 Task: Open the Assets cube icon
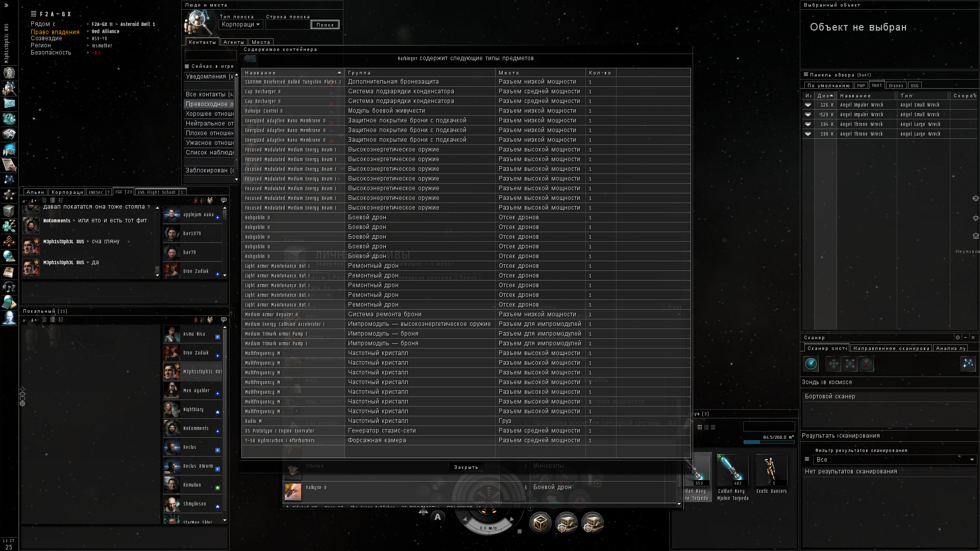(x=9, y=210)
